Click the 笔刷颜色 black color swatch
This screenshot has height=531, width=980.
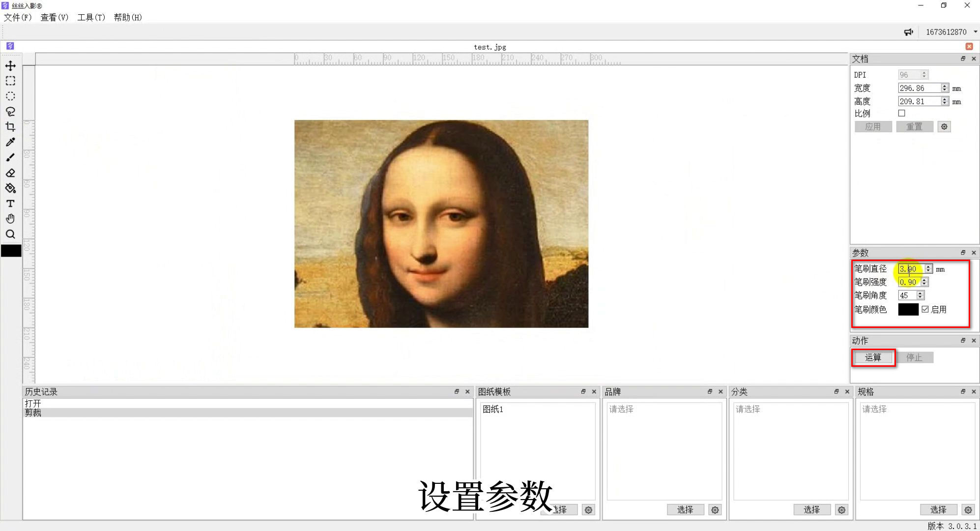tap(908, 309)
